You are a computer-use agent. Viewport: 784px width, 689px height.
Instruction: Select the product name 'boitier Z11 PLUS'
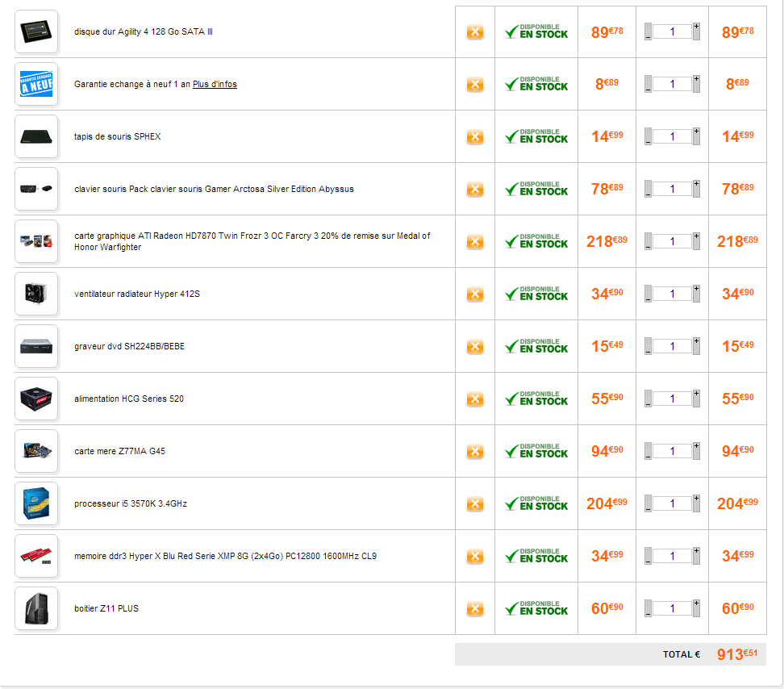106,608
